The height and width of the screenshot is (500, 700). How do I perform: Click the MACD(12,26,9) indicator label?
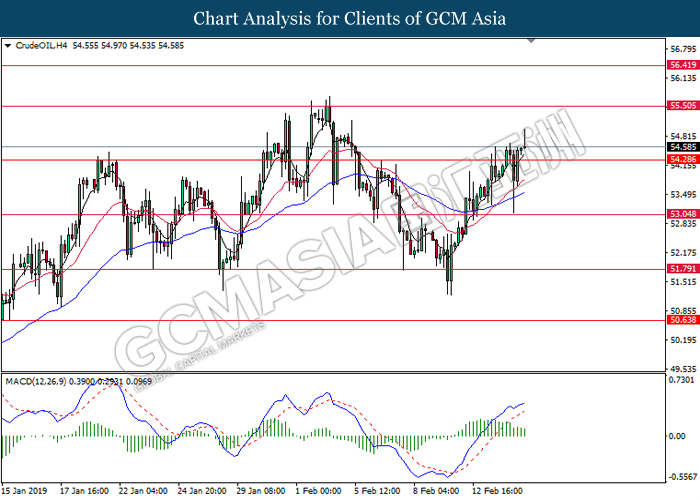(x=36, y=381)
